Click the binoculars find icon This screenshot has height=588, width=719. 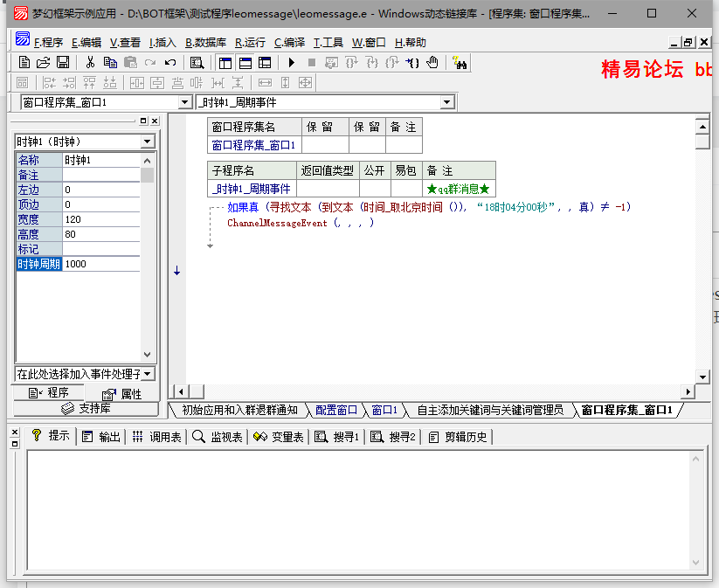tap(460, 62)
